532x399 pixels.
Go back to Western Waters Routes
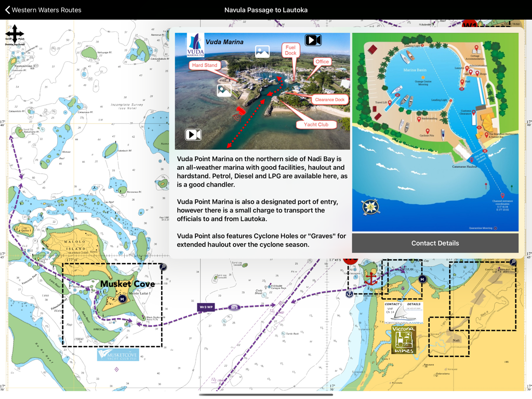[43, 9]
